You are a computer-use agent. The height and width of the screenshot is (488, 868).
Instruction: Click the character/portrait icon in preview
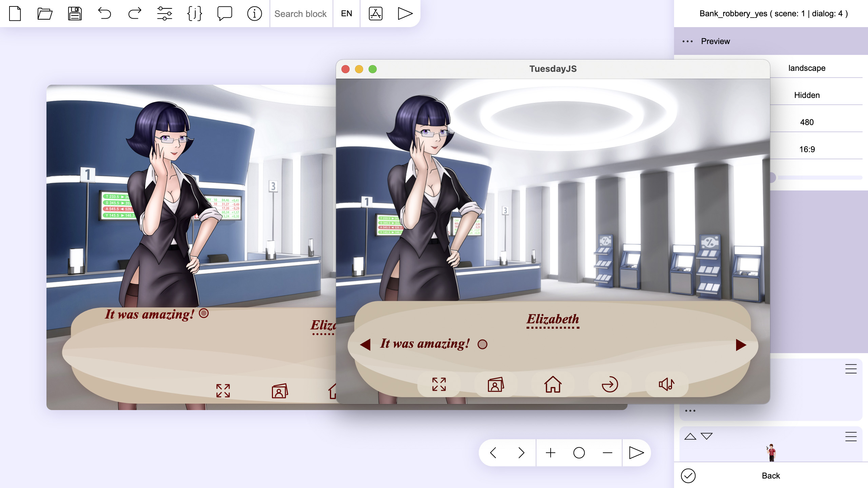[x=495, y=384]
